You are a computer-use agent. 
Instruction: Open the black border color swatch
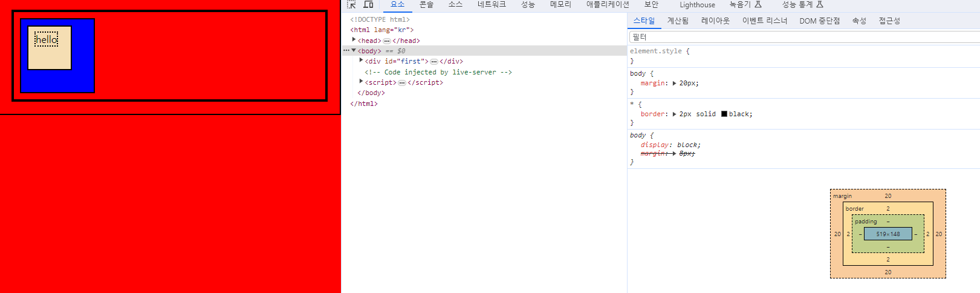pyautogui.click(x=724, y=114)
